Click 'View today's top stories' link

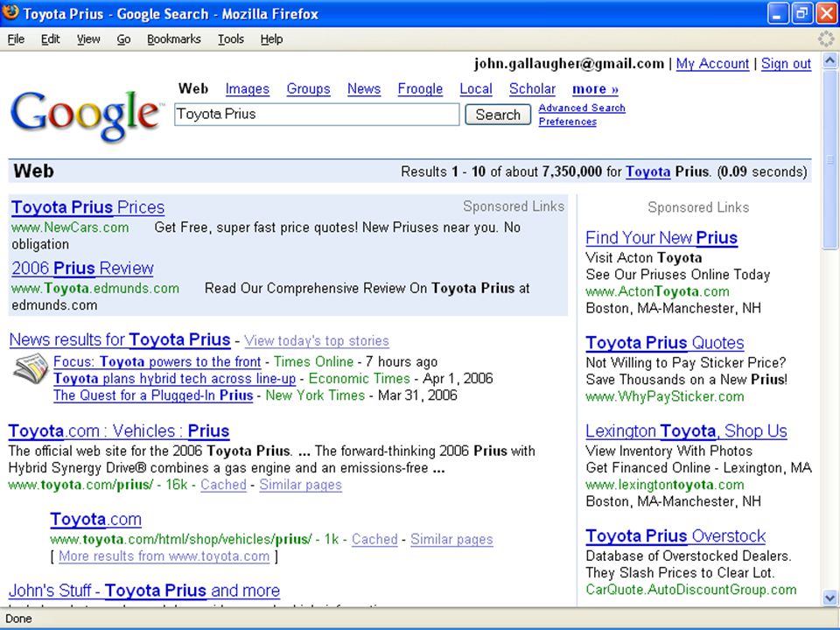click(317, 340)
